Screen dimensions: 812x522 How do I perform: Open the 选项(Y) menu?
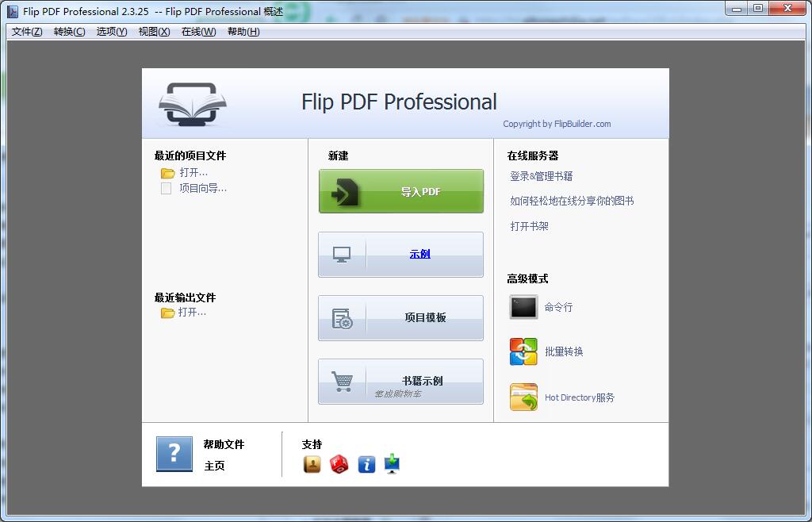pos(112,32)
